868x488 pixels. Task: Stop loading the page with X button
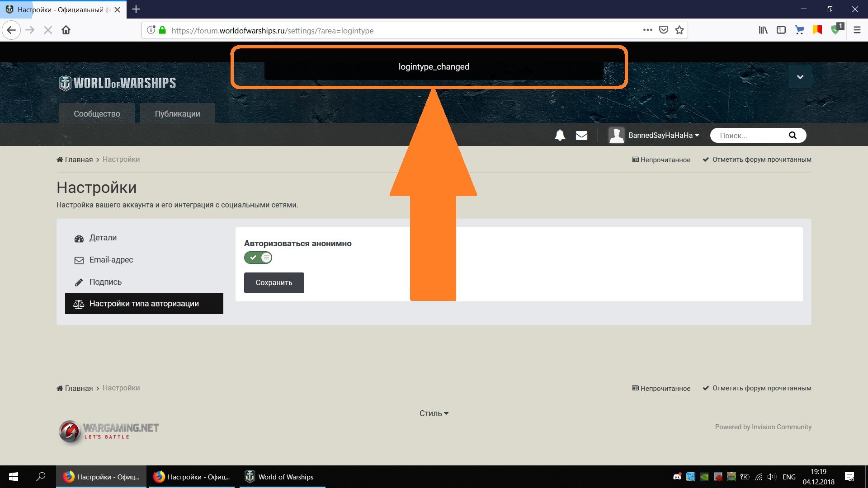48,30
